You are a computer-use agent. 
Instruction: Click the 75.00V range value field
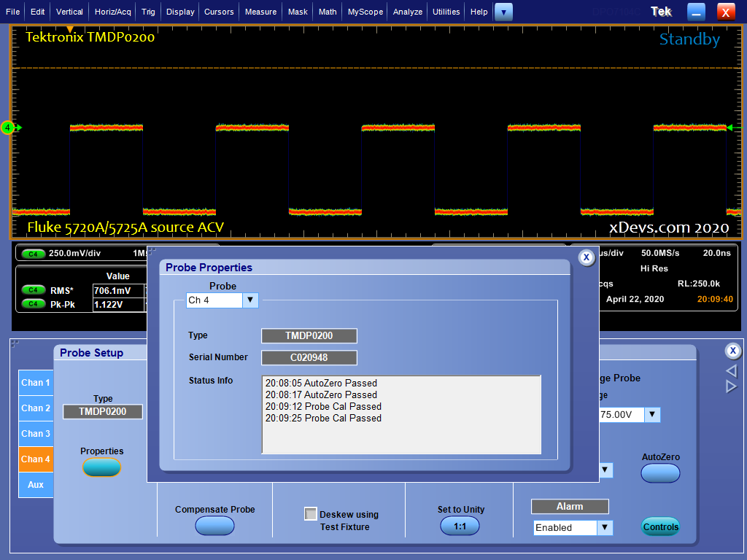622,415
